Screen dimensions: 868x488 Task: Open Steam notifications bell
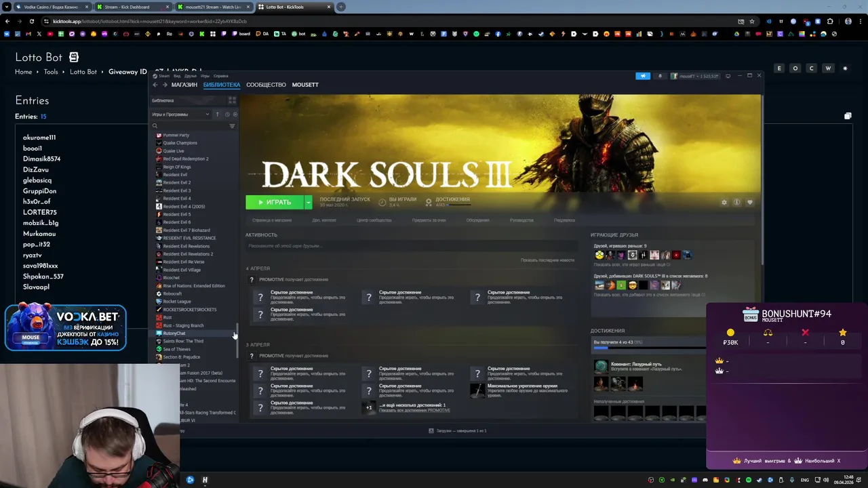coord(660,76)
